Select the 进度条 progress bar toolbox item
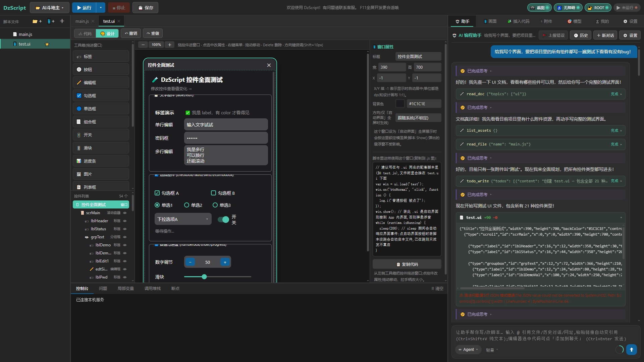 [x=101, y=161]
